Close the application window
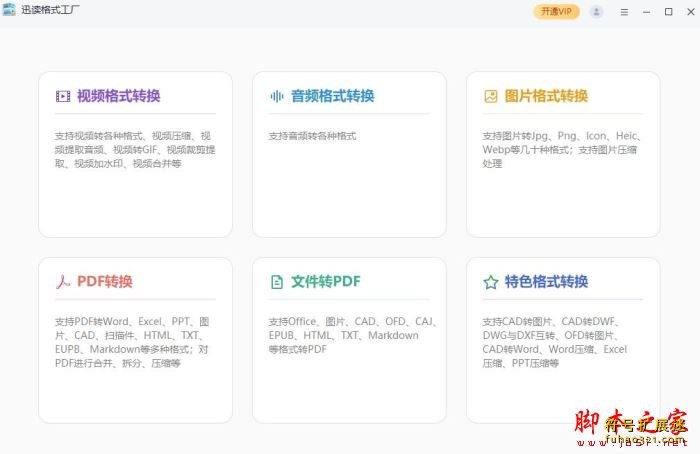Screen dimensions: 700x454 691,12
